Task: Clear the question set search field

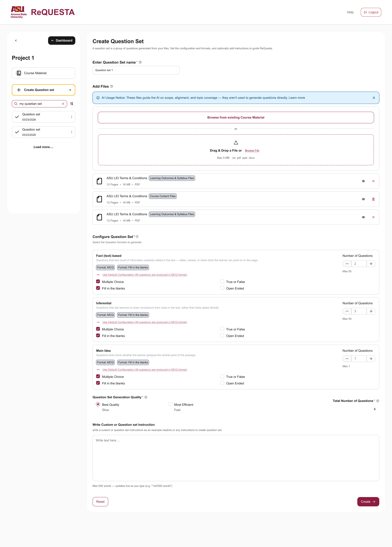Action: pos(63,104)
